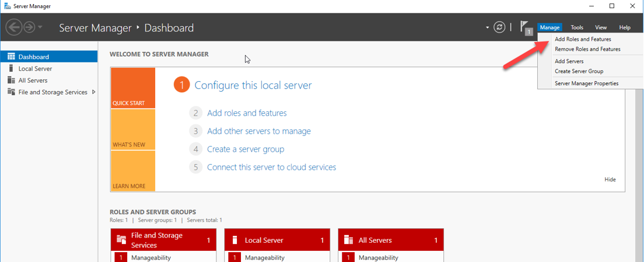Click Manageability under All Servers tile
Viewport: 644px width, 262px height.
[x=378, y=258]
